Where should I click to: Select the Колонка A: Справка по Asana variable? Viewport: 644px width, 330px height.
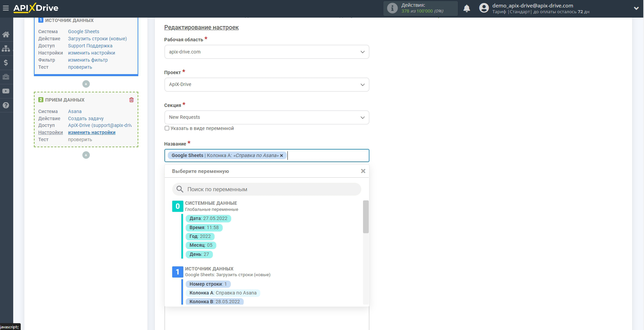(223, 293)
